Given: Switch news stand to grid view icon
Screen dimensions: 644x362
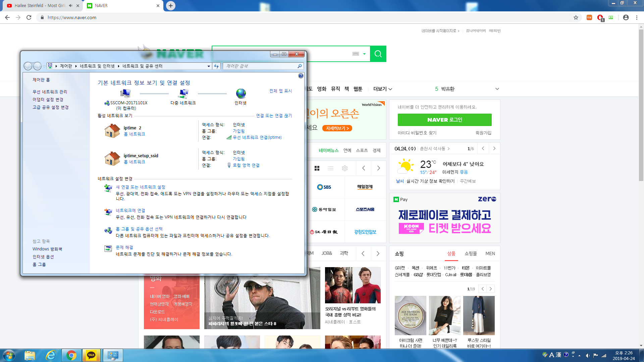Looking at the screenshot, I should [x=317, y=168].
